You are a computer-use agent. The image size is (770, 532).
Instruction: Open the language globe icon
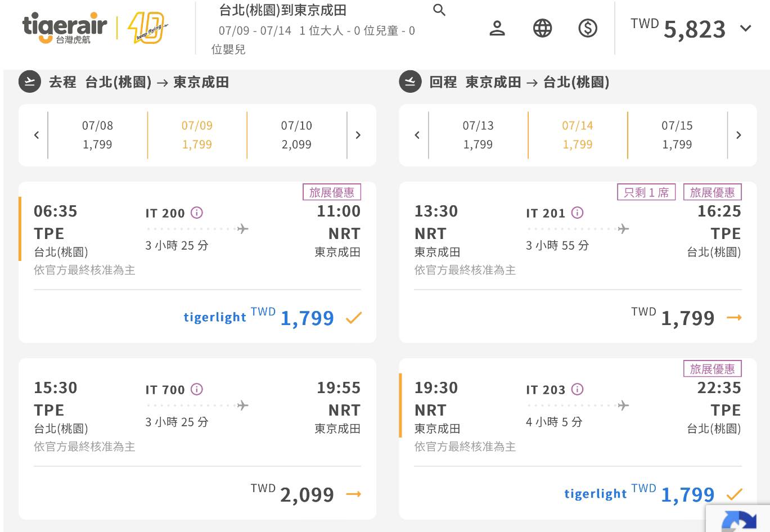tap(542, 28)
